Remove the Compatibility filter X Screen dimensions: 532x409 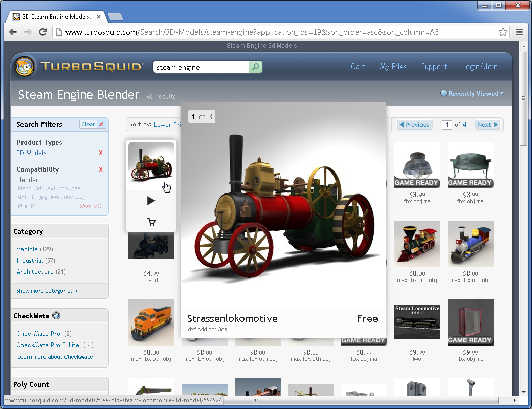point(101,170)
